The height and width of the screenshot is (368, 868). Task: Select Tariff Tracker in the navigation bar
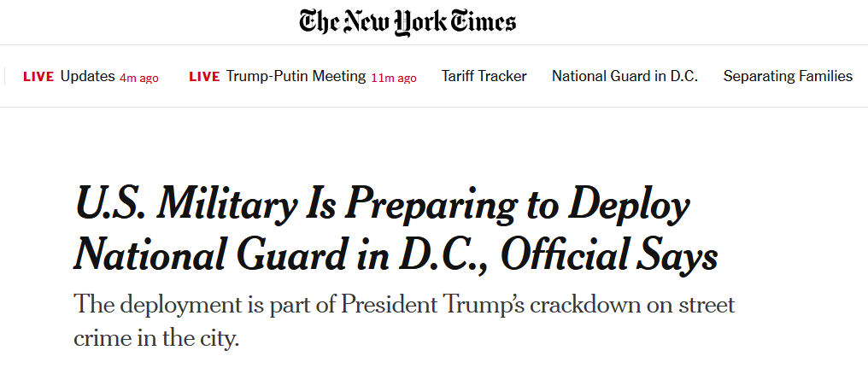[484, 76]
